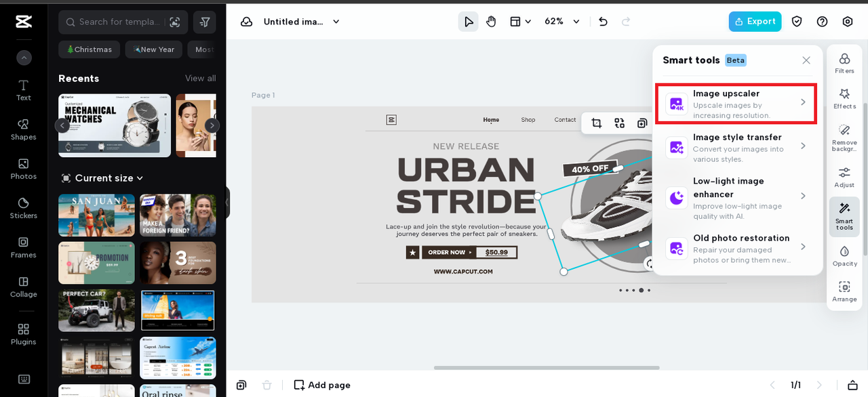Select the Christmas template tag
The image size is (868, 397).
[90, 49]
